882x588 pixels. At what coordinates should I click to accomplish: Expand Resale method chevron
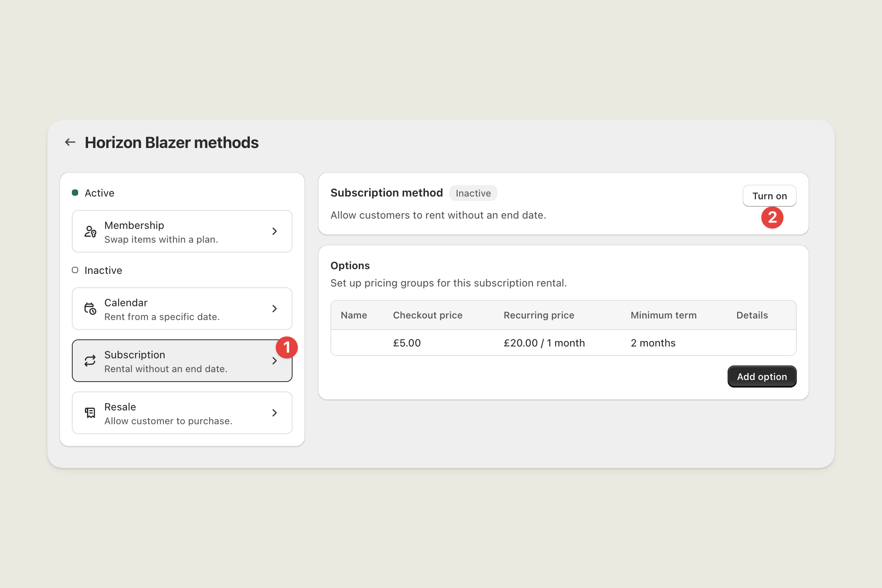275,413
